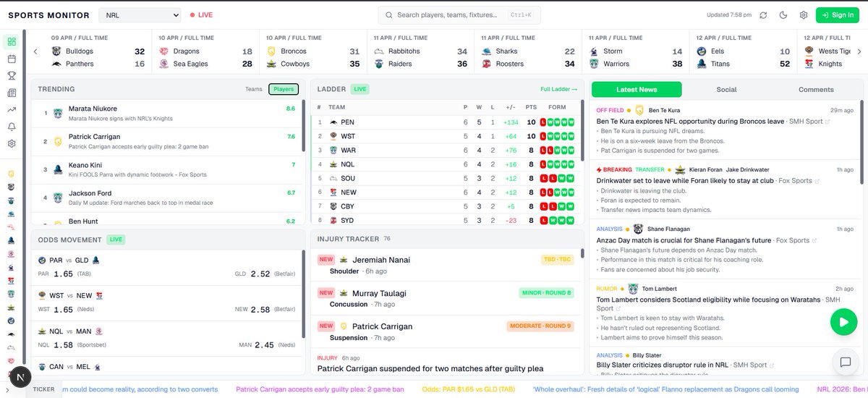Switch to the Comments tab
The width and height of the screenshot is (868, 398).
pyautogui.click(x=816, y=89)
